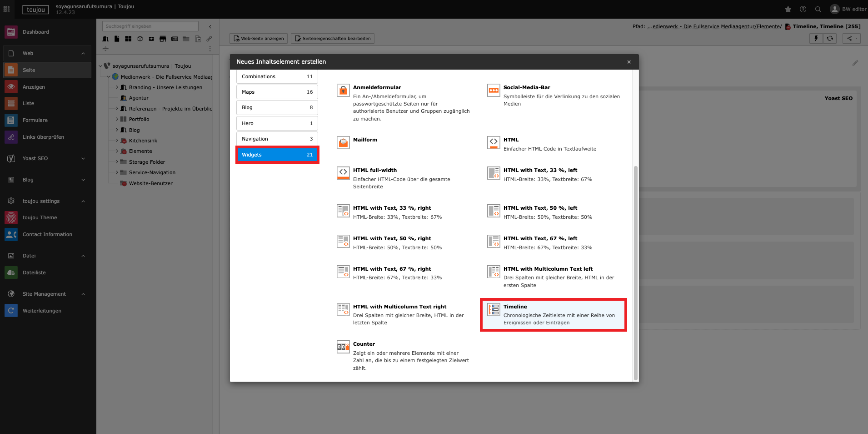The width and height of the screenshot is (868, 434).
Task: Switch to the Maps category tab
Action: (x=277, y=92)
